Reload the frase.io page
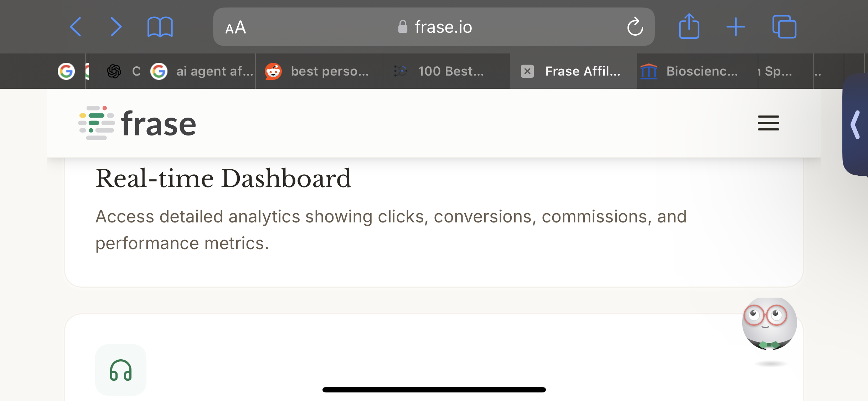This screenshot has width=868, height=401. (x=635, y=27)
